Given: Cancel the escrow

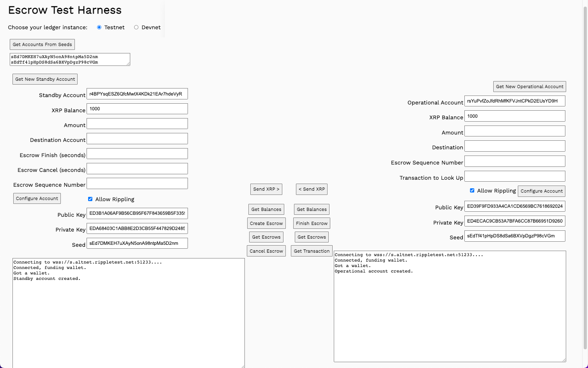Looking at the screenshot, I should [266, 251].
